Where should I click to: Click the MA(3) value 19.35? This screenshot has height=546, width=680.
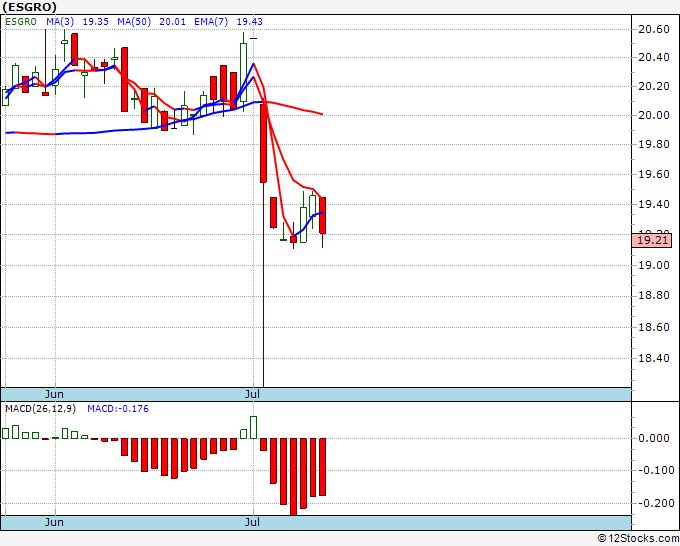pyautogui.click(x=95, y=22)
